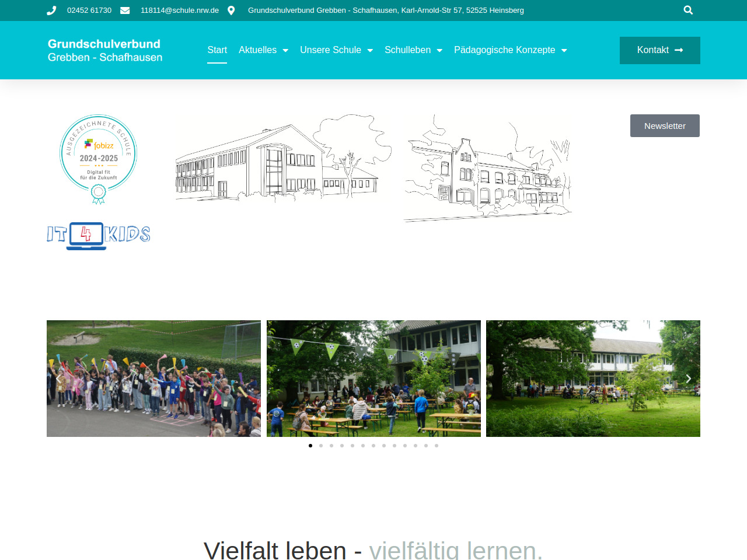Click the map marker location icon

231,10
